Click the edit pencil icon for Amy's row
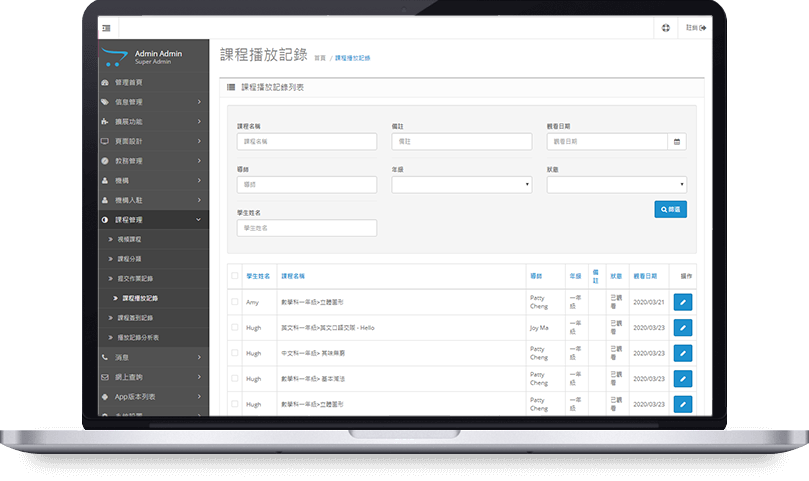 pyautogui.click(x=683, y=301)
